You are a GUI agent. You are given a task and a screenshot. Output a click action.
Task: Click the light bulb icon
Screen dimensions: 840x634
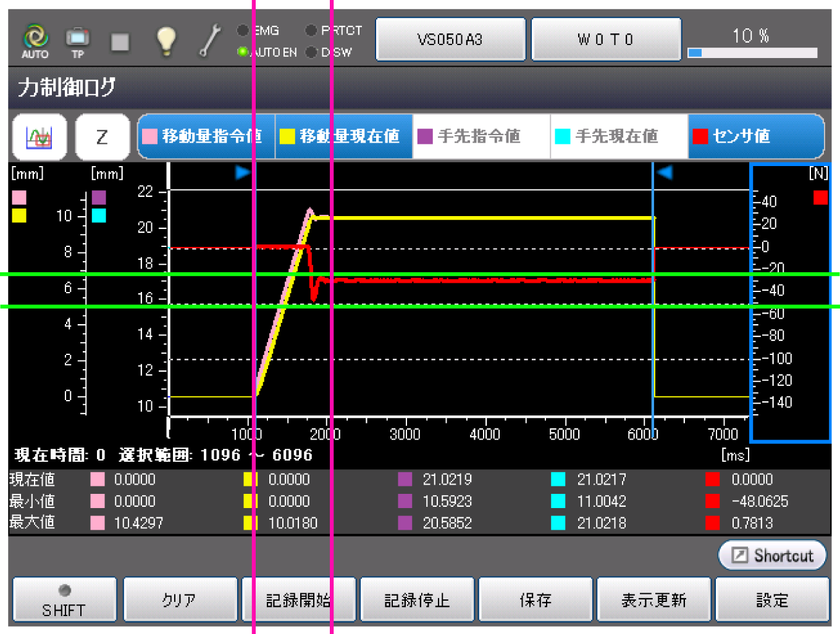[166, 41]
